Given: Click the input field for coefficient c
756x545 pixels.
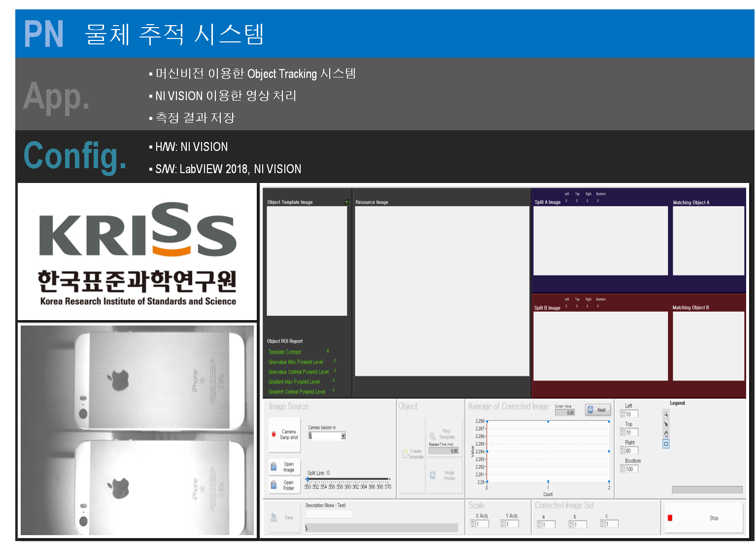Looking at the screenshot, I should (612, 524).
